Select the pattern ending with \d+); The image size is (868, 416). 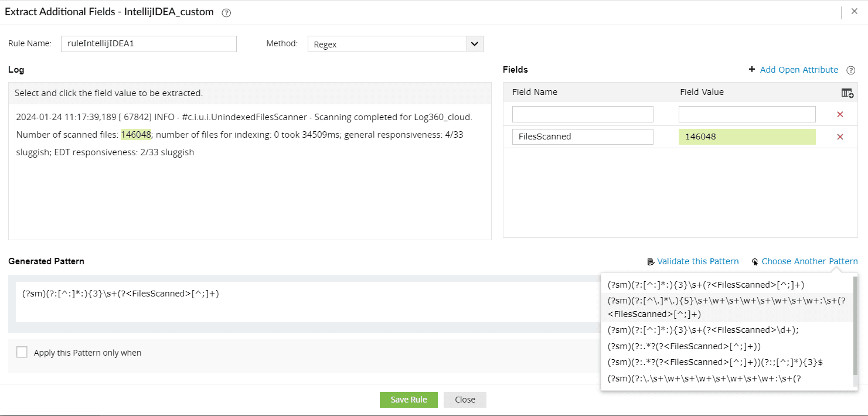703,330
